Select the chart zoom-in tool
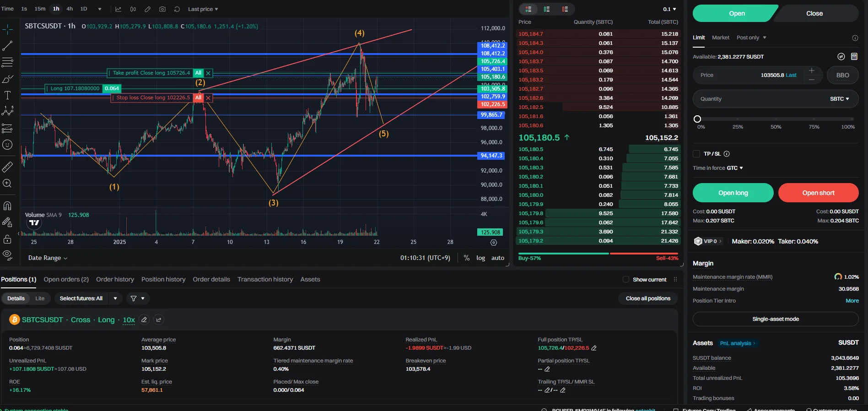868x411 pixels. pyautogui.click(x=7, y=184)
